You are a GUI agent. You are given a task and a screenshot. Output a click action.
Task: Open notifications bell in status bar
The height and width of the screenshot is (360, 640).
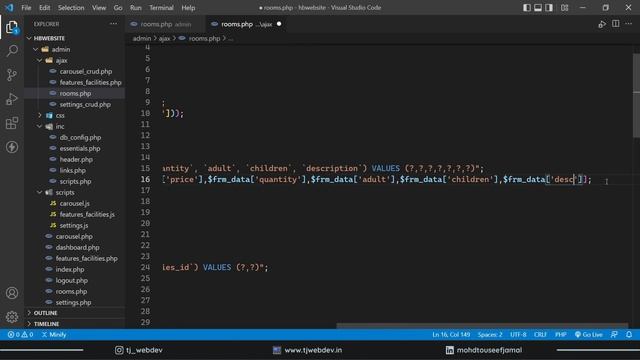tap(629, 335)
